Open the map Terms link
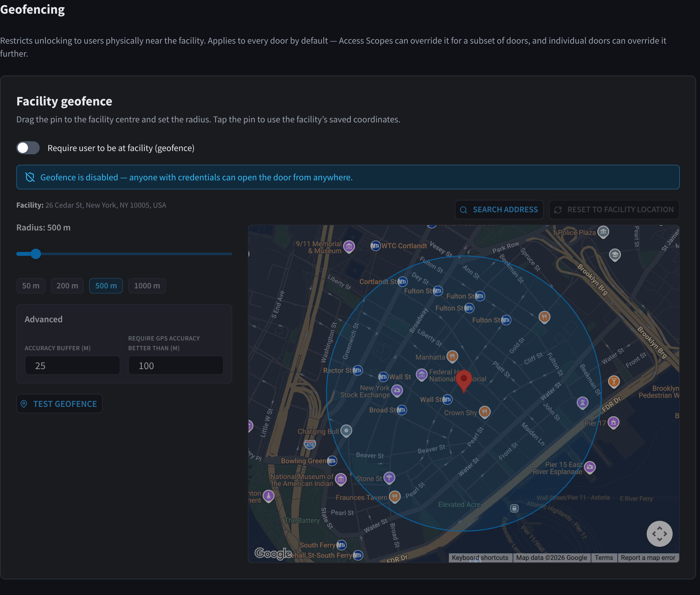The height and width of the screenshot is (595, 700). [604, 558]
